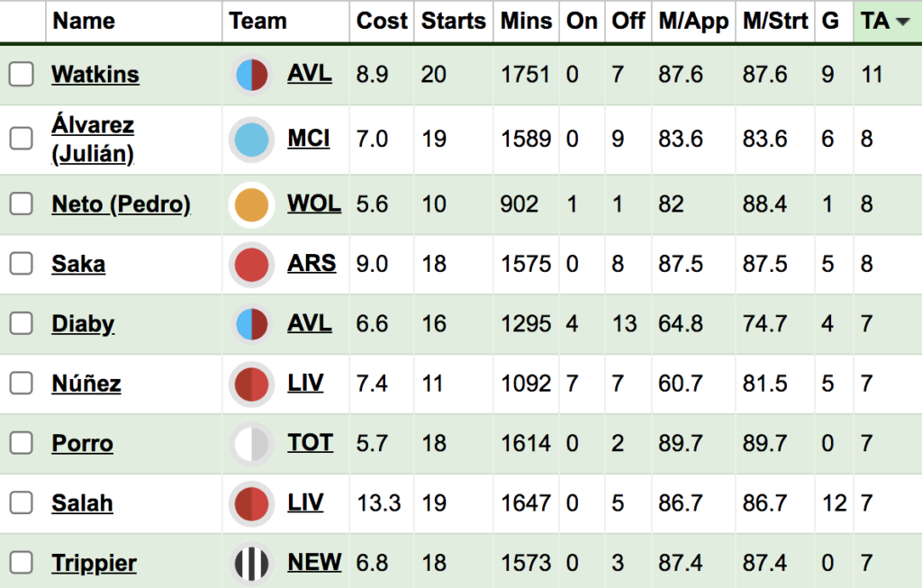Click the Man City badge in Álvarez row
This screenshot has height=588, width=922.
pyautogui.click(x=251, y=140)
